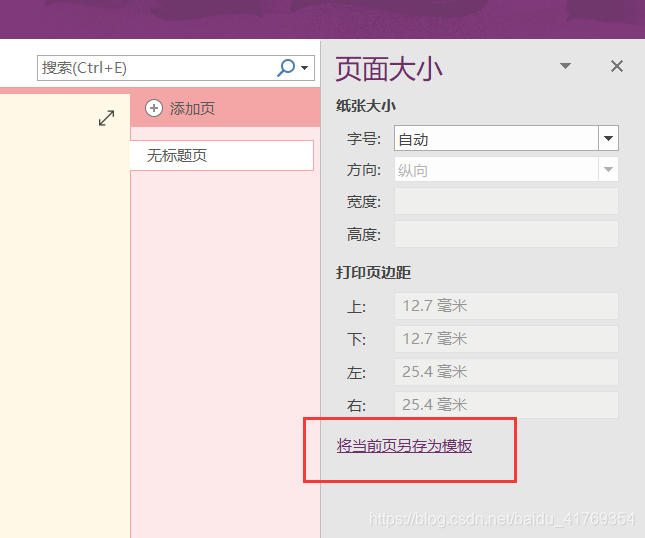This screenshot has height=538, width=645.
Task: Click the 纸张大小 heading
Action: pos(366,106)
